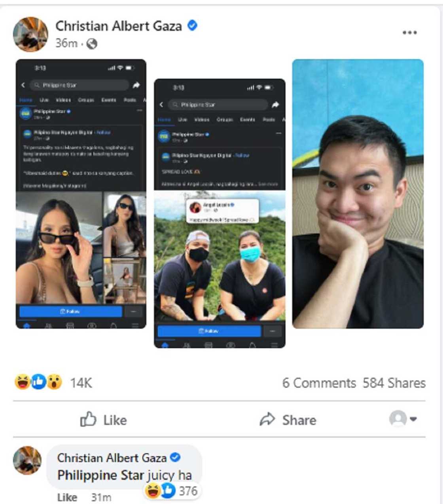
Task: Open the selfie photo on the right
Action: click(358, 194)
